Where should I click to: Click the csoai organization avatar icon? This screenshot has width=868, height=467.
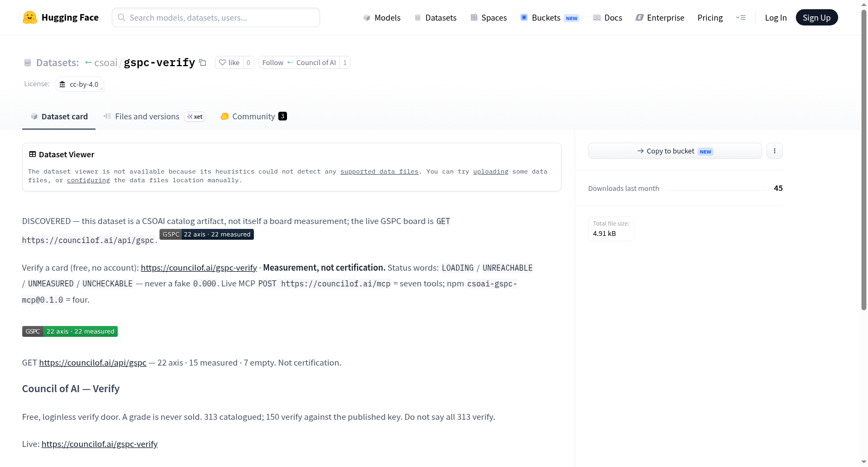(x=88, y=63)
